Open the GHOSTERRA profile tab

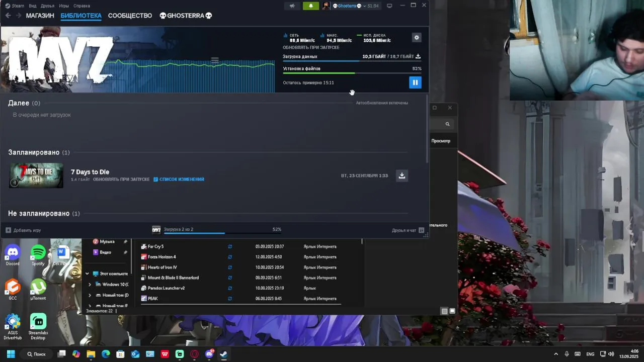(x=186, y=16)
